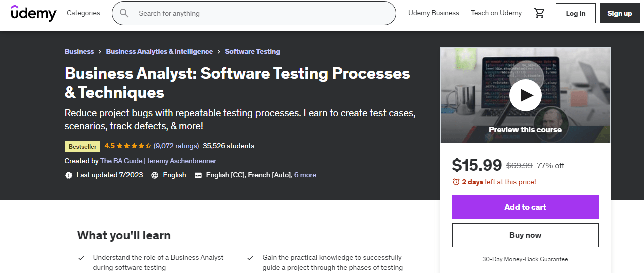Click the Udemy logo
The width and height of the screenshot is (644, 273).
point(34,13)
